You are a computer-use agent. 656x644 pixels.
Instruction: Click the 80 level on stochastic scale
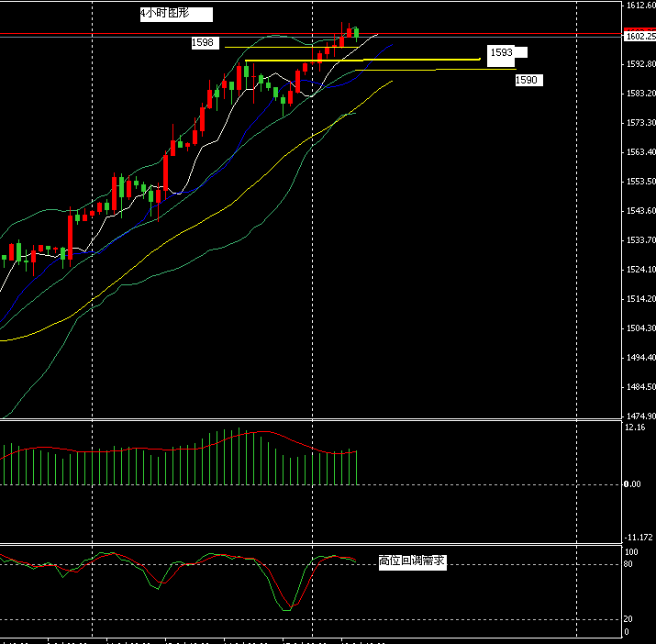(630, 564)
